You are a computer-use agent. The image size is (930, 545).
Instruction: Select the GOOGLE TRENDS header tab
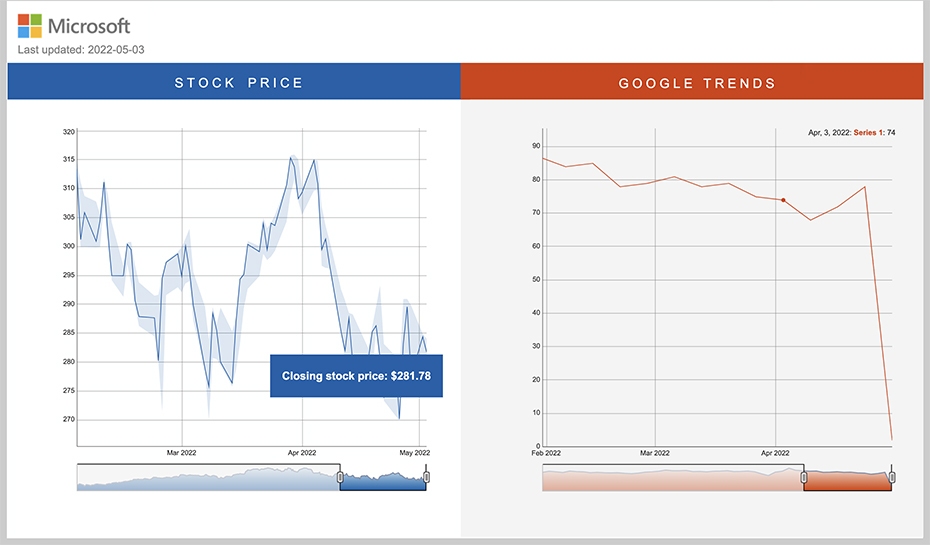pyautogui.click(x=692, y=81)
